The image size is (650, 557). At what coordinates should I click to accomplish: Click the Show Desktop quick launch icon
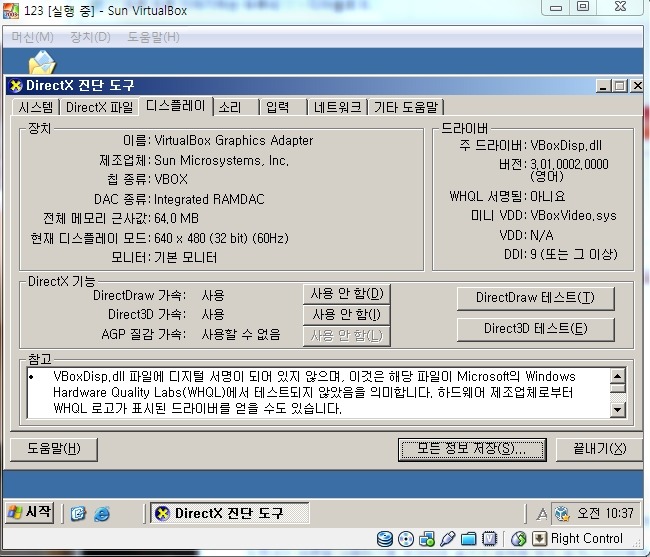pyautogui.click(x=78, y=514)
